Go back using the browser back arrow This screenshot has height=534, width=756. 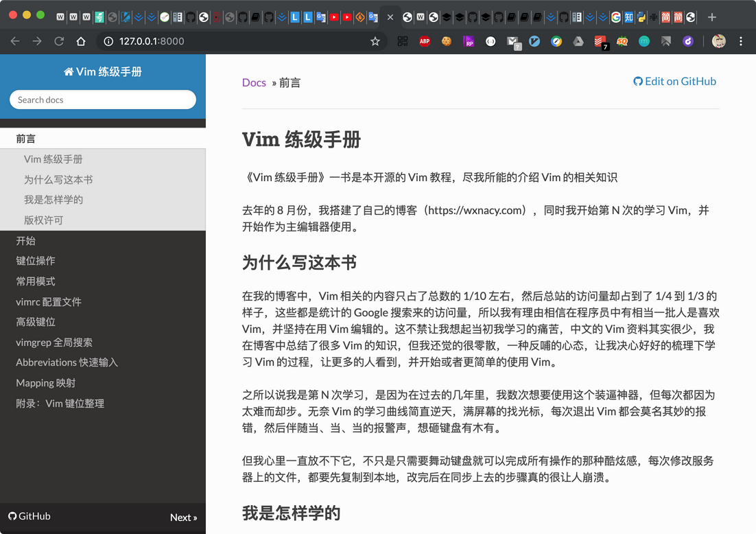pos(15,41)
